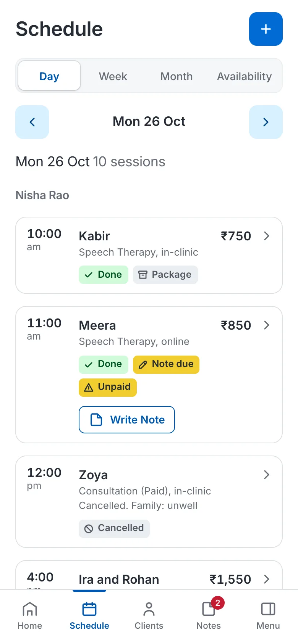The height and width of the screenshot is (644, 298).
Task: Tap the Package tag on Kabir's session
Action: (x=165, y=275)
